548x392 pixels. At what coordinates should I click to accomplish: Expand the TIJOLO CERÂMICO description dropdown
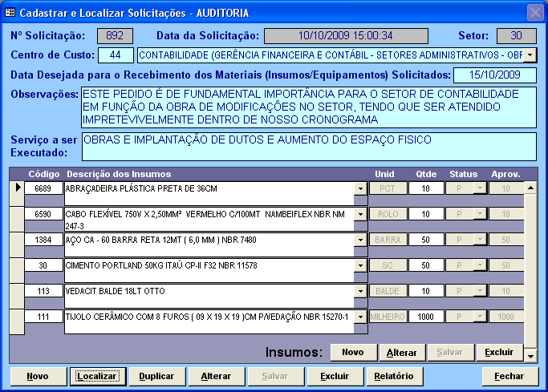point(360,317)
